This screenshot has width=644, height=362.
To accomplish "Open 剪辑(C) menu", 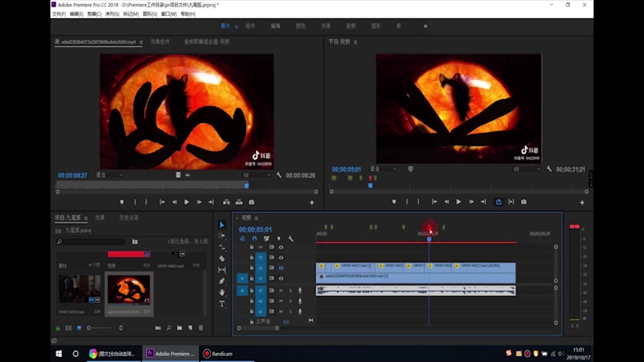I will (94, 14).
